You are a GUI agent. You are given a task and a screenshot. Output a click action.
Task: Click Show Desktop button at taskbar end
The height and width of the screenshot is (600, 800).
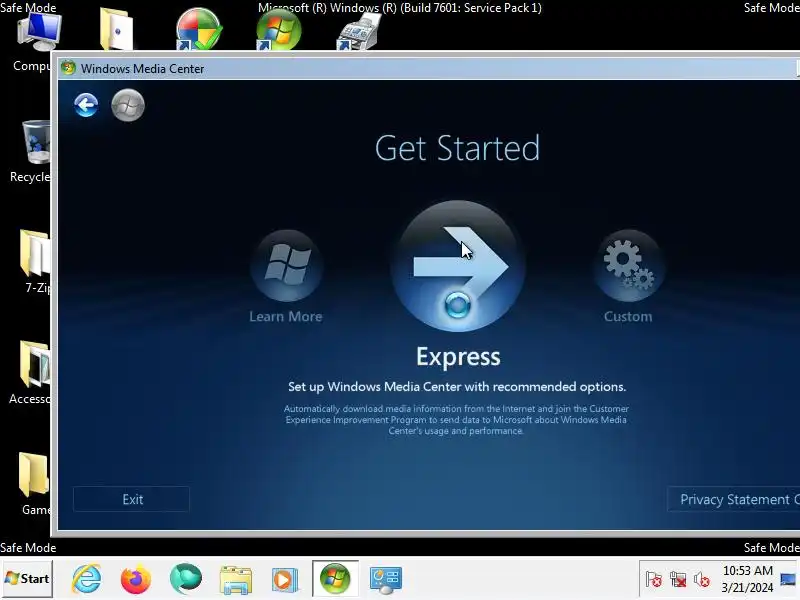click(x=788, y=579)
